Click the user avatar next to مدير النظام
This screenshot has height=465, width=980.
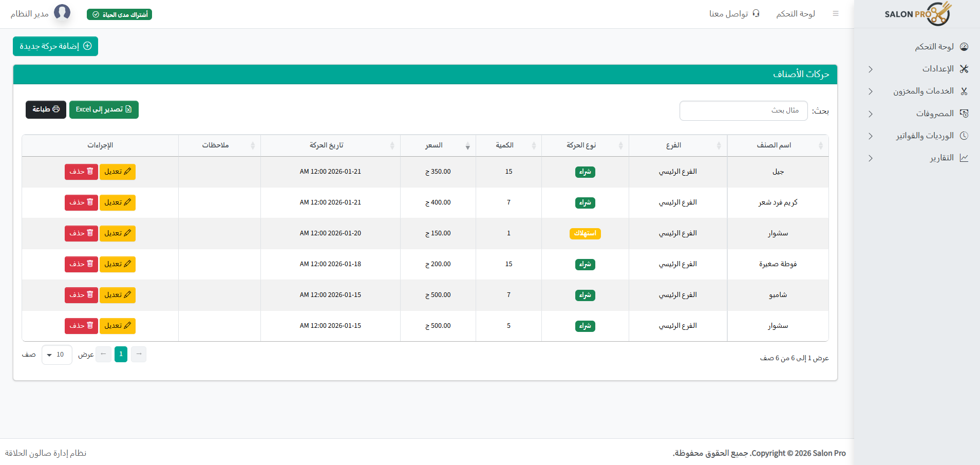coord(63,12)
